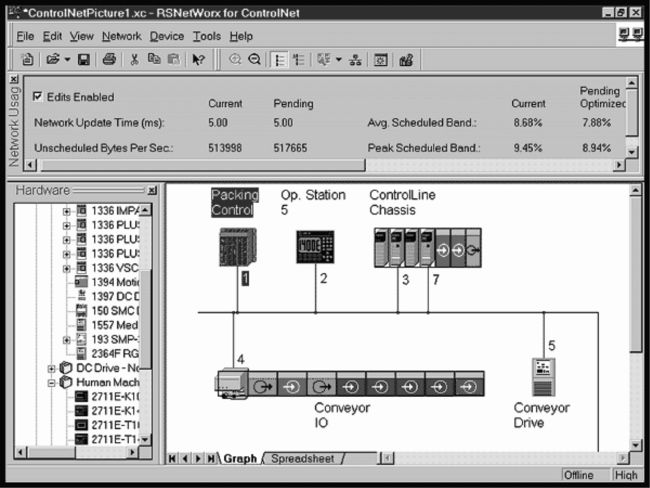
Task: Click Network Usage panel scroll down arrow
Action: point(631,152)
